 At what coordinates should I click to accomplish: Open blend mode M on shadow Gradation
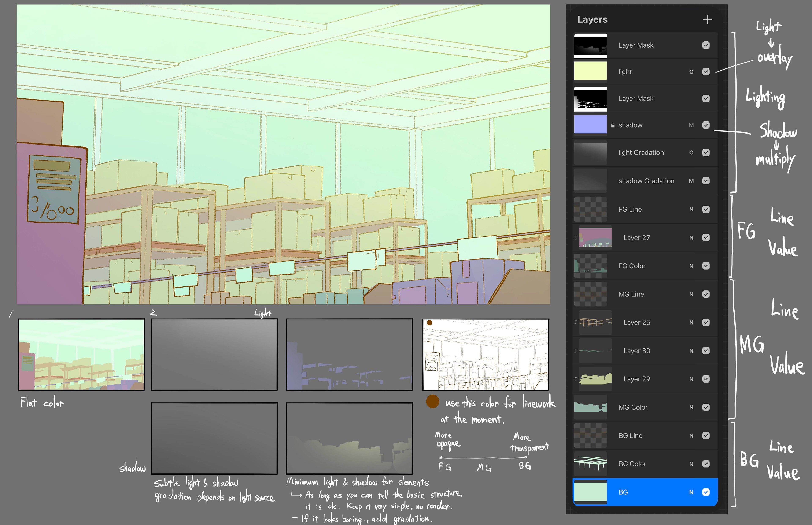coord(691,181)
